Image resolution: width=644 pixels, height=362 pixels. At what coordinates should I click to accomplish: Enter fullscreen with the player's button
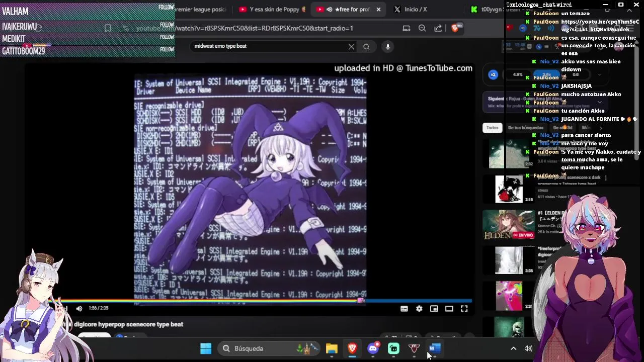click(464, 309)
